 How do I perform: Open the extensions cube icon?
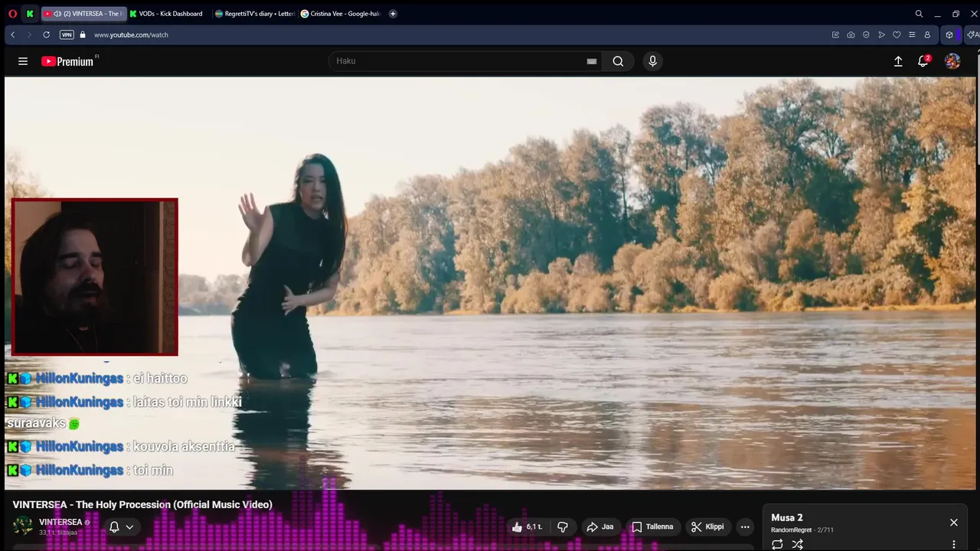[x=949, y=34]
